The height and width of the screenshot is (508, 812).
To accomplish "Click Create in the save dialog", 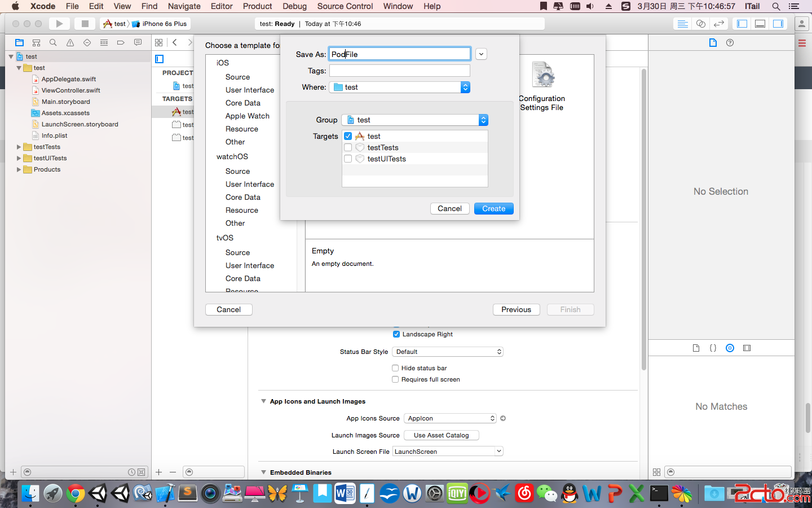I will pos(494,208).
